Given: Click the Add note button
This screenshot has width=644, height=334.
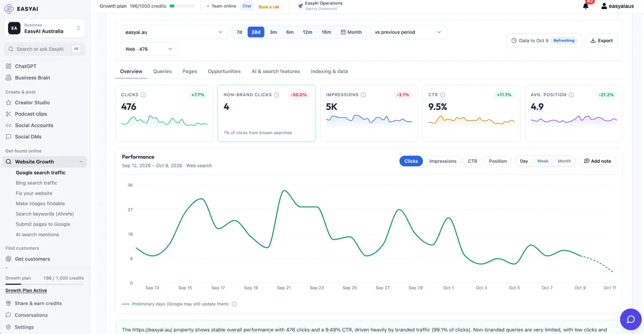Looking at the screenshot, I should (597, 161).
